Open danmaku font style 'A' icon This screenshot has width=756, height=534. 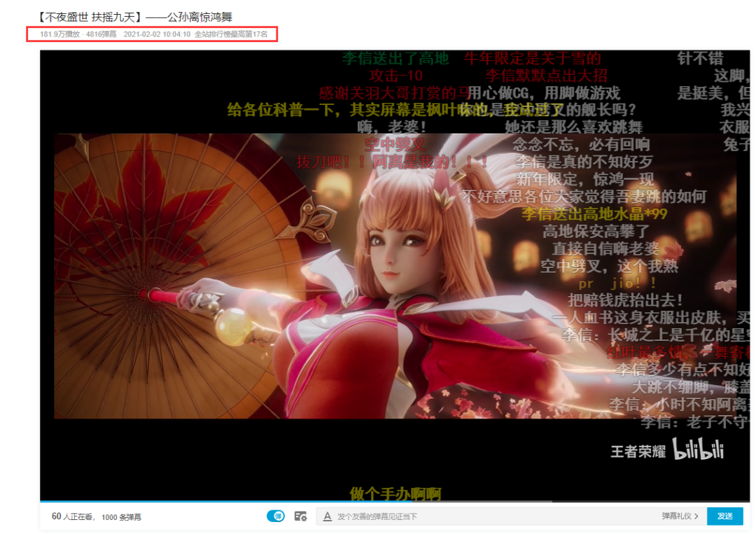[328, 517]
